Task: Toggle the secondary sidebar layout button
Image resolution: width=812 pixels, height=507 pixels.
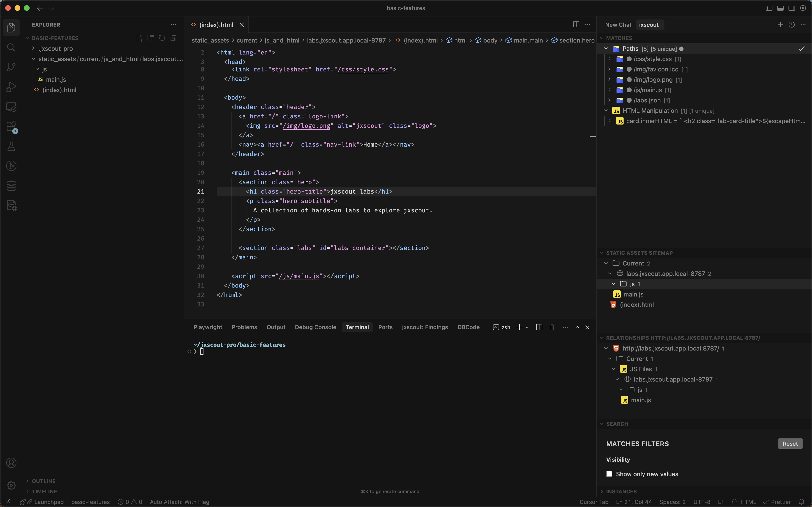Action: click(792, 8)
